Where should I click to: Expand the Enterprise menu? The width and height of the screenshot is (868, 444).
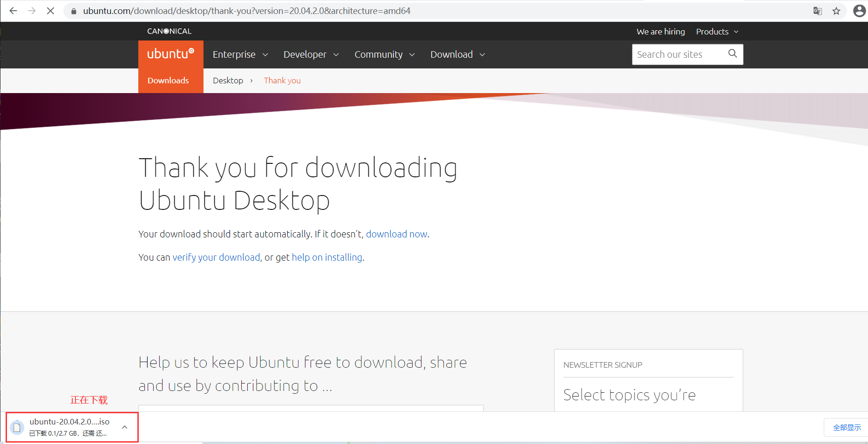(x=240, y=54)
